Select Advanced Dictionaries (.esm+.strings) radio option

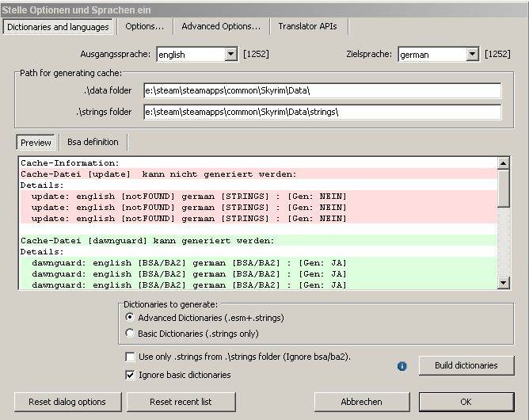click(131, 318)
